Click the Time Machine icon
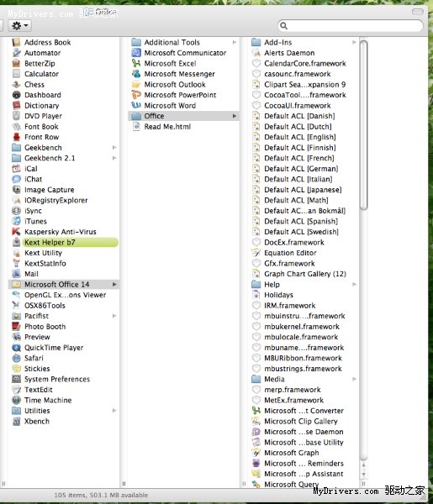 pyautogui.click(x=16, y=400)
